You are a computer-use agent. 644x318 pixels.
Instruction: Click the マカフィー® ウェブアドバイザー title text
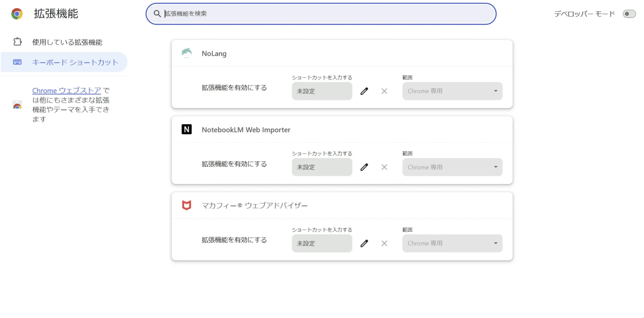pos(254,206)
